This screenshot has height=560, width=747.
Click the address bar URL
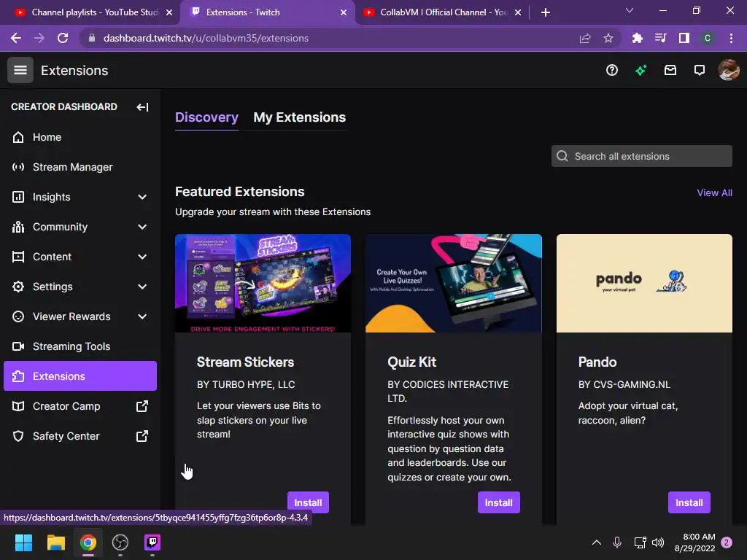[x=206, y=38]
